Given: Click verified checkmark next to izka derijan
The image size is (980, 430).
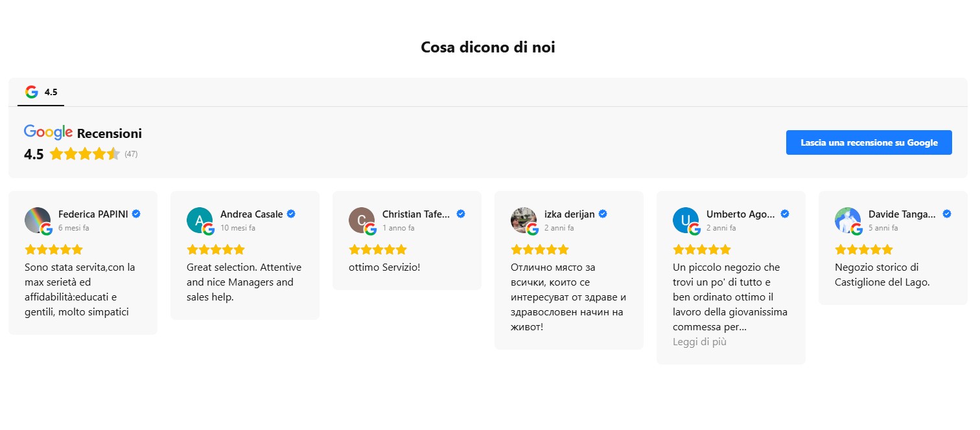Looking at the screenshot, I should click(x=603, y=214).
